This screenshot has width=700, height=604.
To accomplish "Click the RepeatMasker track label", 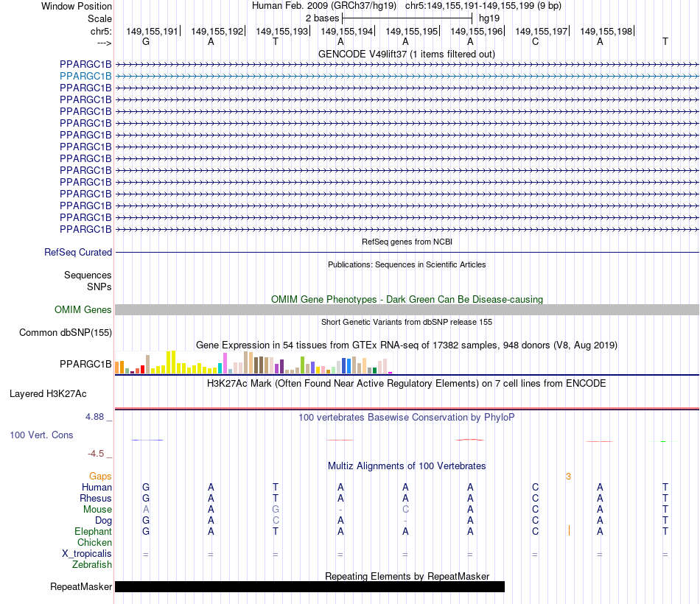I will coord(81,586).
